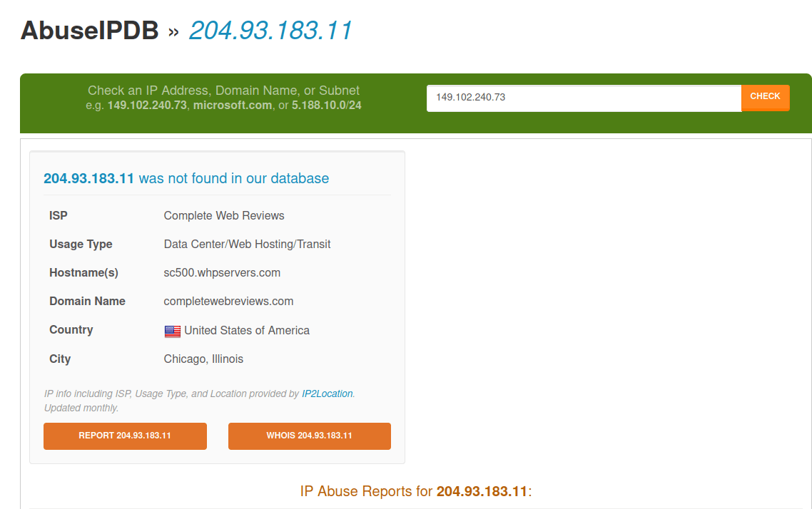
Task: Click the completewebreviews.com domain name
Action: pyautogui.click(x=228, y=301)
